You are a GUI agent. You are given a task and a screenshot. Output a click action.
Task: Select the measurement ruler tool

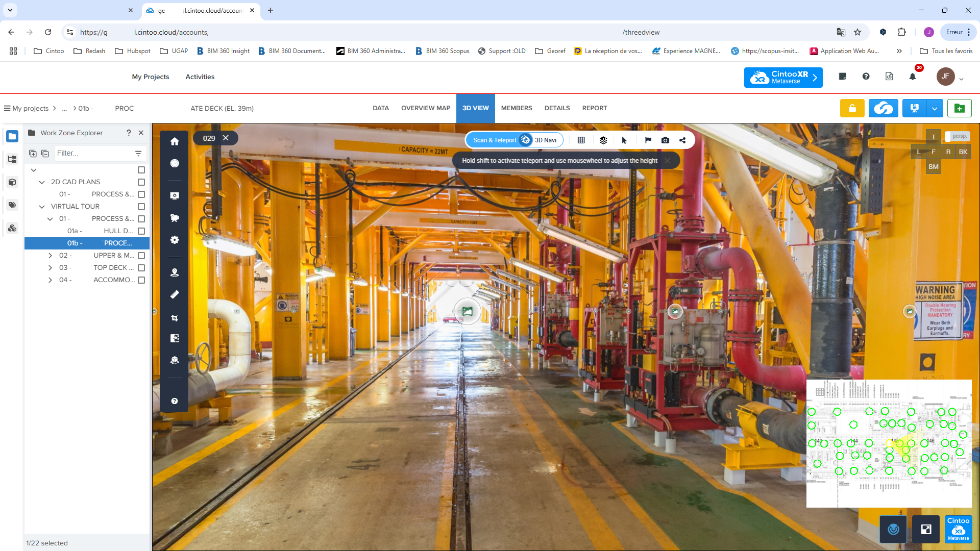click(x=175, y=294)
